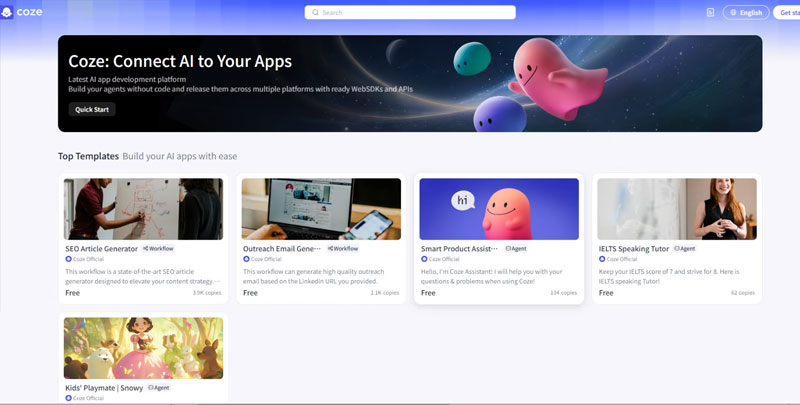This screenshot has height=405, width=800.
Task: Open SEO Article Generator template thumbnail
Action: [x=143, y=209]
